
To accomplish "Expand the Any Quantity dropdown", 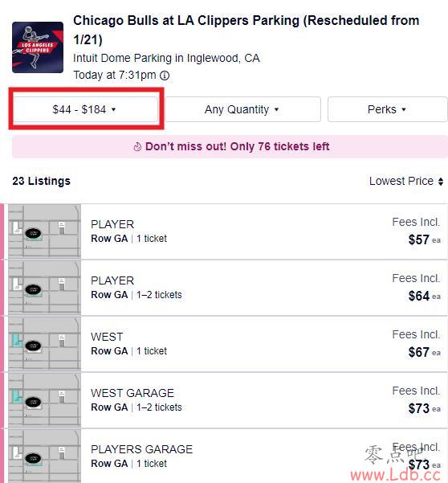I will [242, 109].
